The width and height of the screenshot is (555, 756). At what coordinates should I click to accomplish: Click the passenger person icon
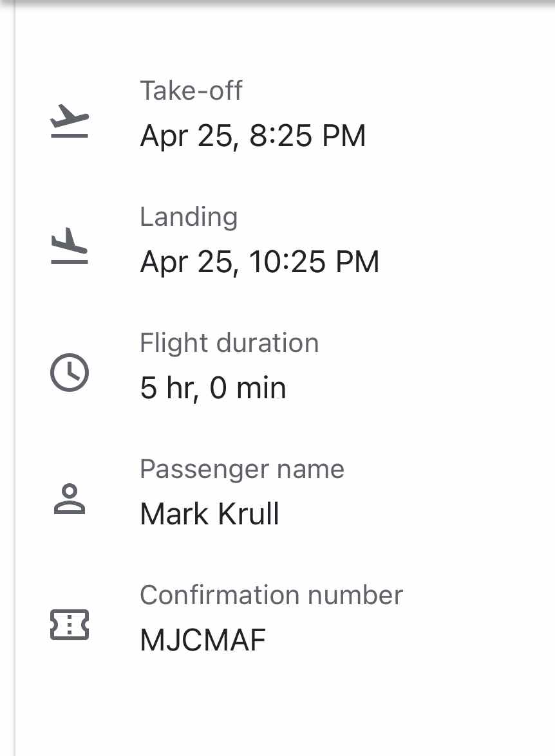(70, 499)
